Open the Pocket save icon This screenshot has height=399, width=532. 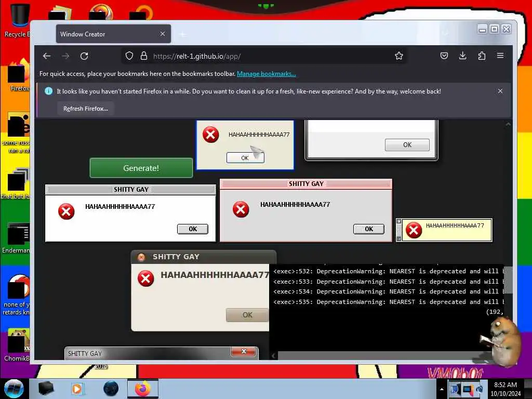(444, 56)
